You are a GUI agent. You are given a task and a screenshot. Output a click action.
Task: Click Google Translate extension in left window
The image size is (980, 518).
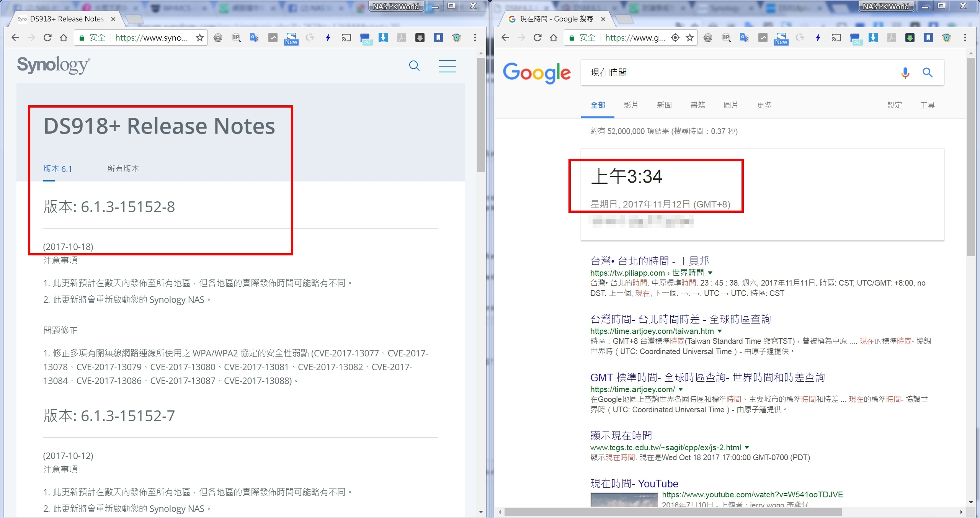click(x=254, y=38)
